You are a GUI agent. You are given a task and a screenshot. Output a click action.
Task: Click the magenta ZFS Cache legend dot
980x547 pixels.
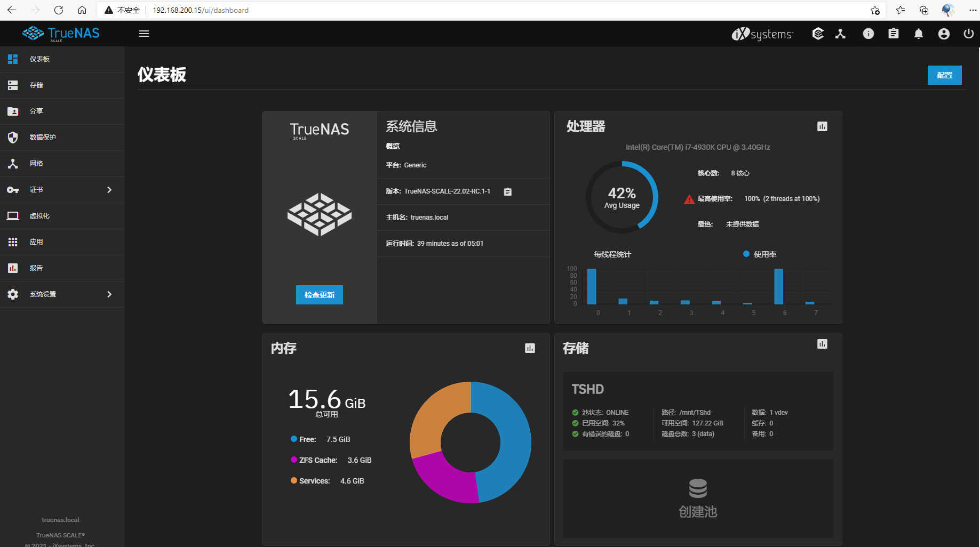[293, 460]
